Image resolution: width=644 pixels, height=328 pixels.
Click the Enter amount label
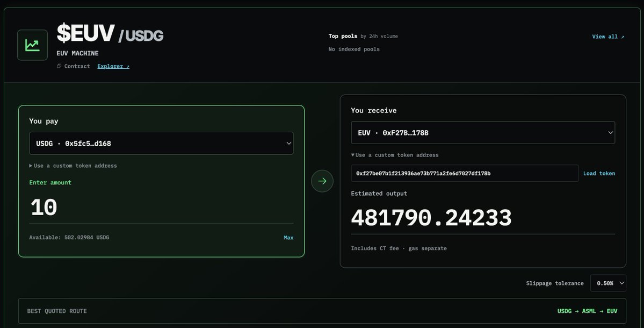pyautogui.click(x=50, y=182)
